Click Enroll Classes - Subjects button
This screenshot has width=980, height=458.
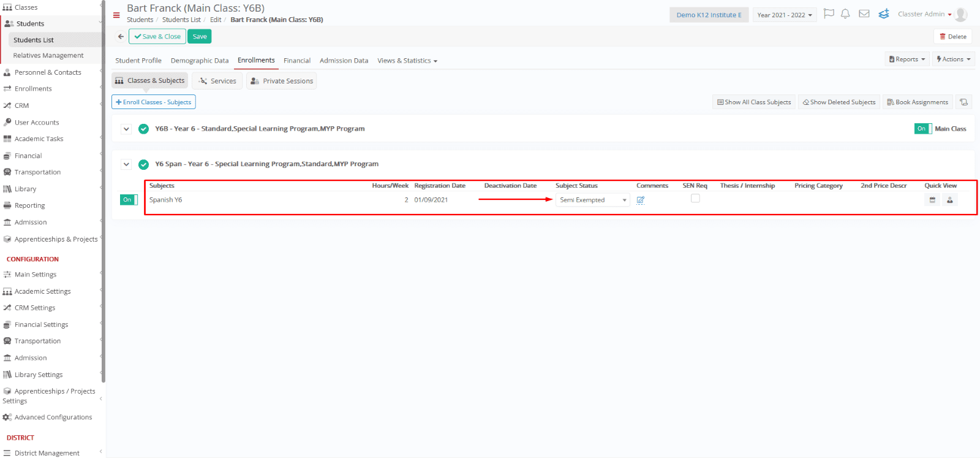[154, 102]
